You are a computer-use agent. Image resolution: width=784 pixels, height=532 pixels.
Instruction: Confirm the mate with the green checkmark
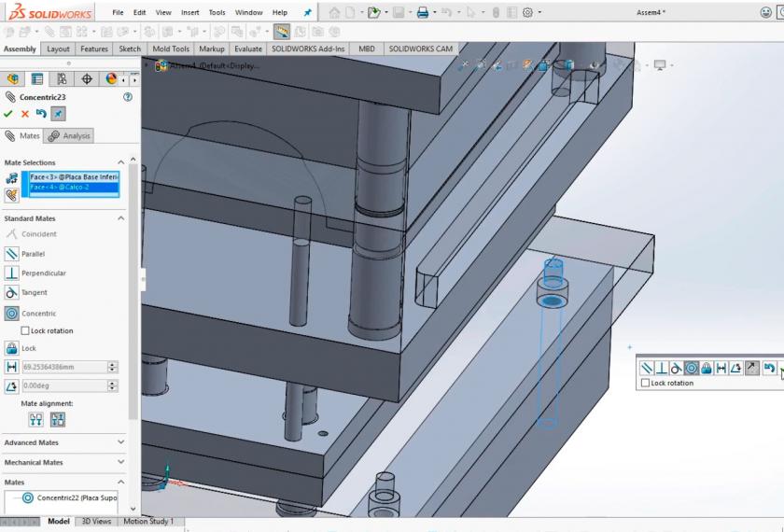[8, 114]
